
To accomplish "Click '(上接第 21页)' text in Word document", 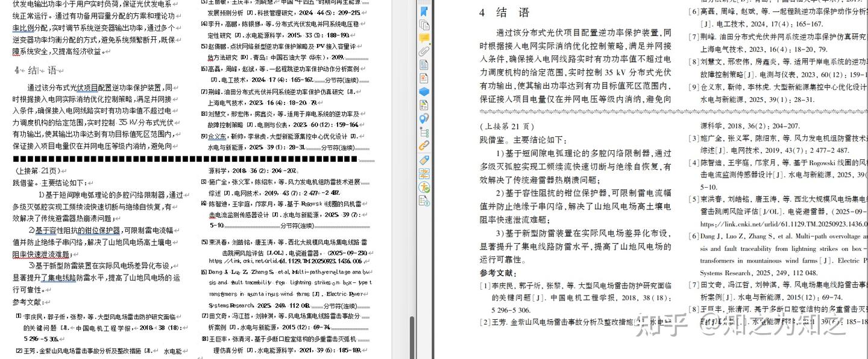I will coord(38,170).
